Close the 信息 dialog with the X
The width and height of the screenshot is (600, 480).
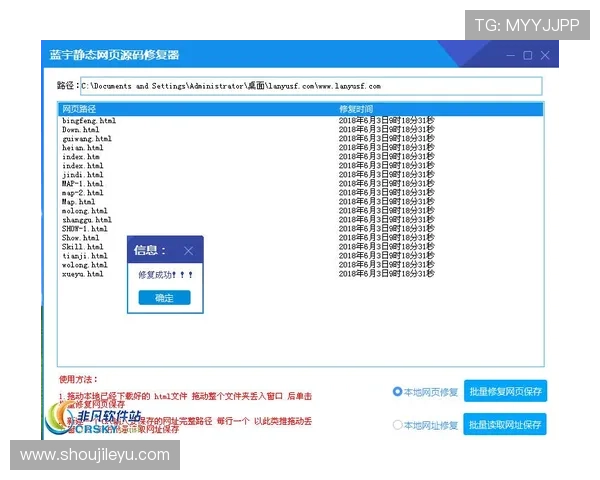point(188,250)
